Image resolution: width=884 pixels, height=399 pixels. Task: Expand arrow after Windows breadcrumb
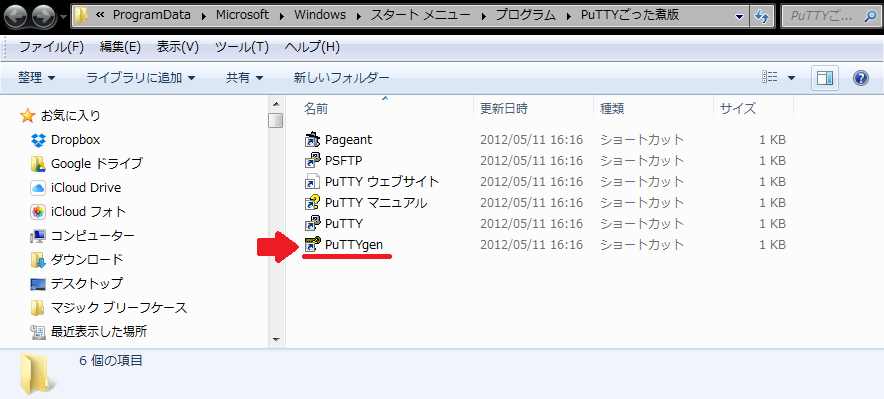pyautogui.click(x=359, y=16)
